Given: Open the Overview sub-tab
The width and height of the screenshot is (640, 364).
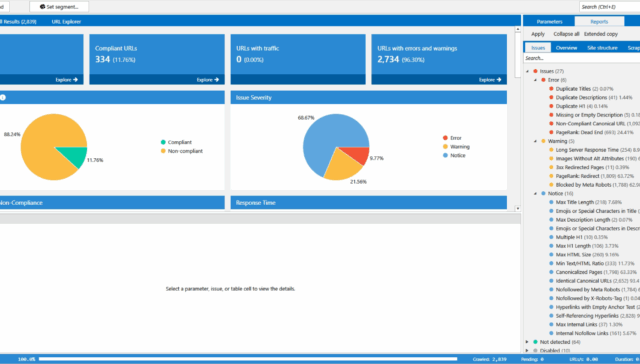Looking at the screenshot, I should coord(566,48).
